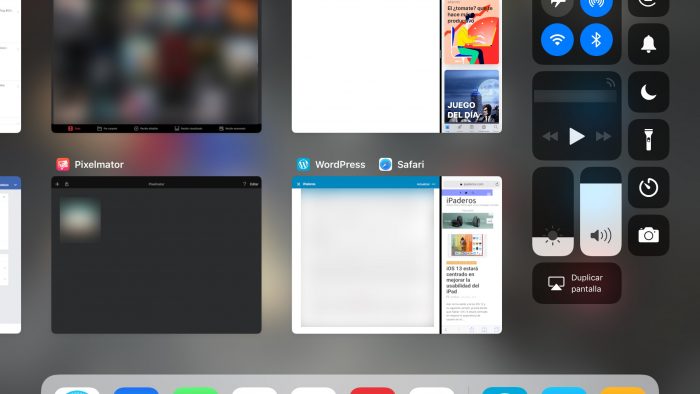700x394 pixels.
Task: Skip to the next track
Action: [603, 136]
